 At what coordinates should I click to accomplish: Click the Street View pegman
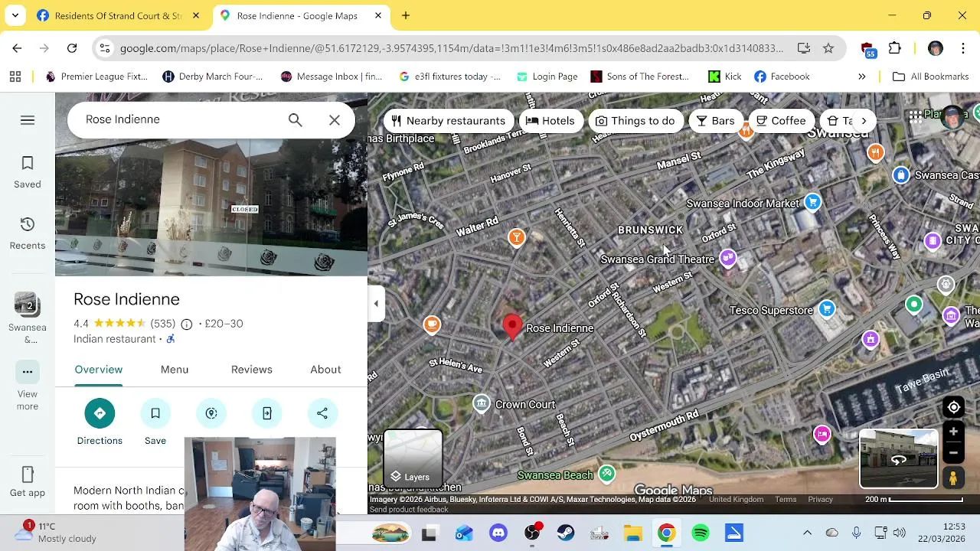(953, 478)
